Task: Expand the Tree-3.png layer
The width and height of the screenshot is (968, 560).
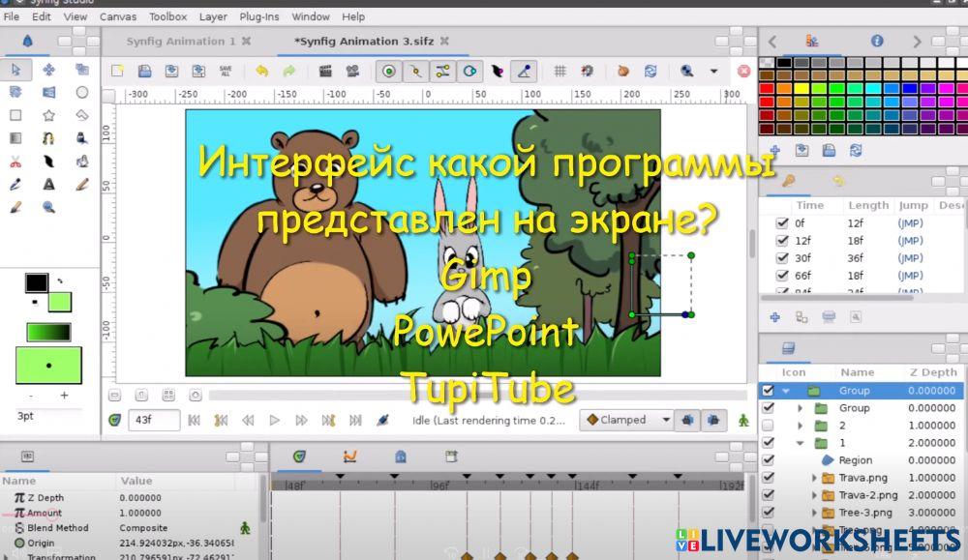Action: click(814, 513)
